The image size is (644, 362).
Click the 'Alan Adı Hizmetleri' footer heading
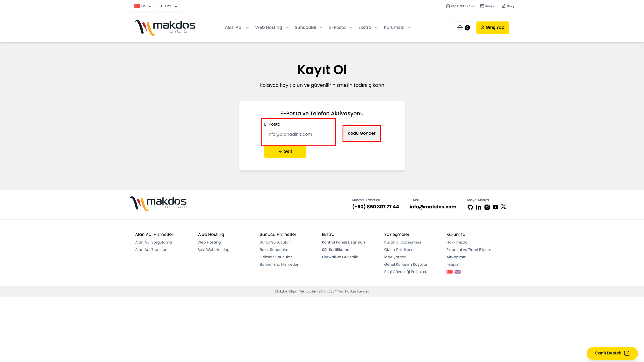(x=155, y=235)
